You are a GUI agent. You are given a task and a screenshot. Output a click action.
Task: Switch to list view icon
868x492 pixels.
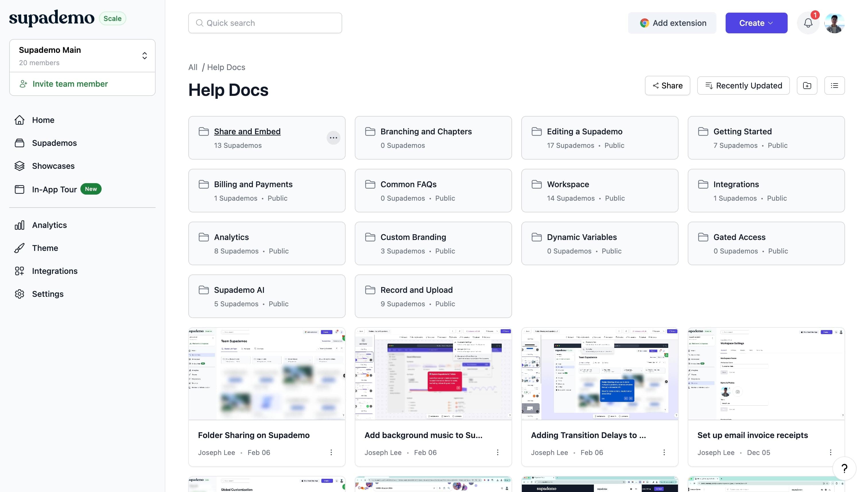[834, 86]
